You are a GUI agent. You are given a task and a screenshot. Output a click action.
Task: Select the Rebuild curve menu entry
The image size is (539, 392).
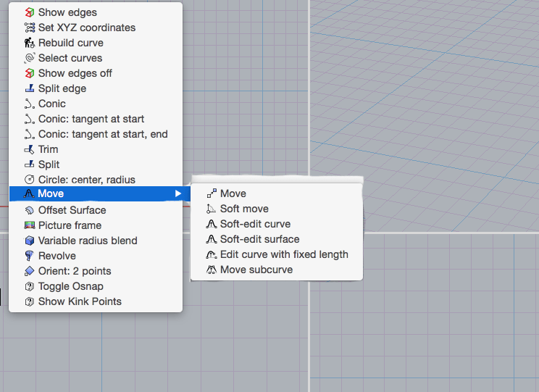96,43
